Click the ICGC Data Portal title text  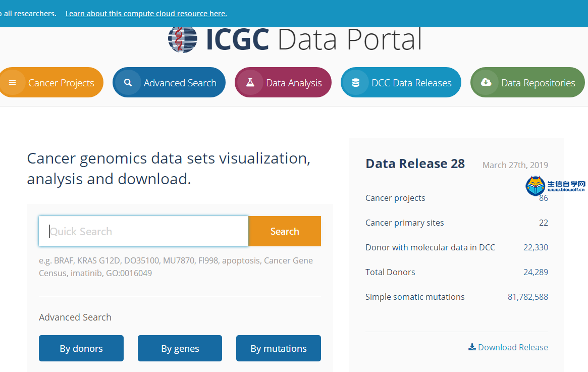tap(314, 39)
